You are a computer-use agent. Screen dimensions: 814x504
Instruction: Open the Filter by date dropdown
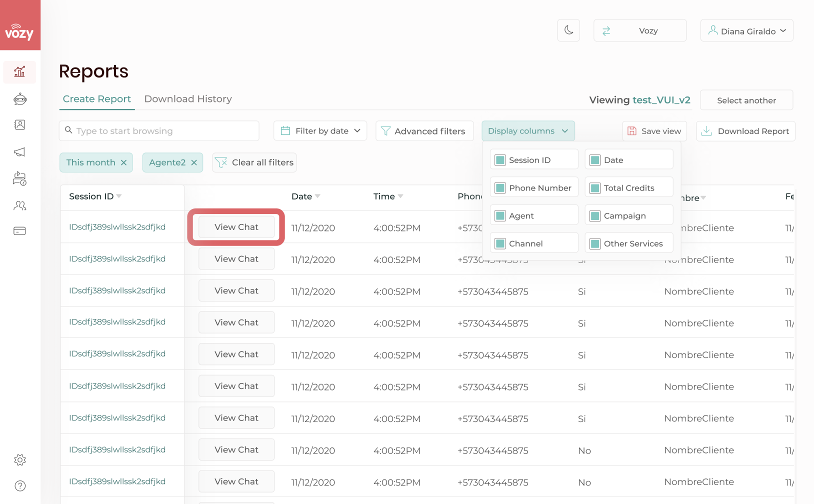point(320,131)
